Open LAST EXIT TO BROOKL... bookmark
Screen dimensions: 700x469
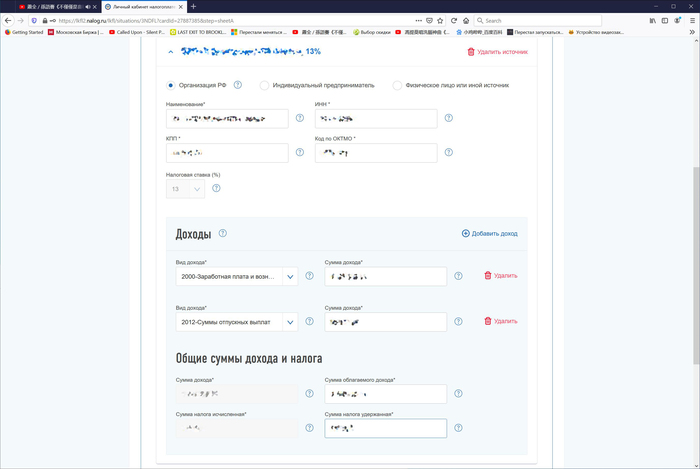(198, 32)
